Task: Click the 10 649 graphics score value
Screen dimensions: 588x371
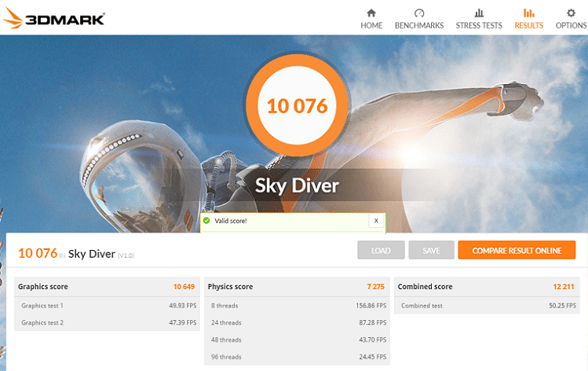Action: coord(184,287)
